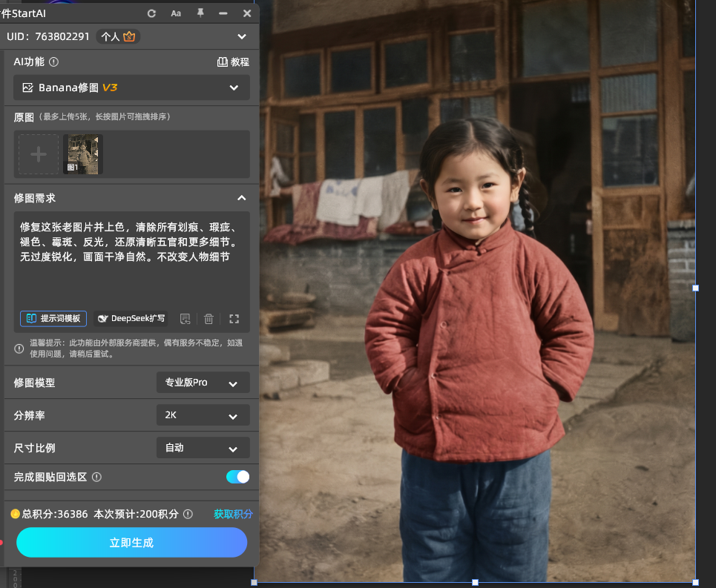Open the 教程 tutorial link

pos(233,62)
